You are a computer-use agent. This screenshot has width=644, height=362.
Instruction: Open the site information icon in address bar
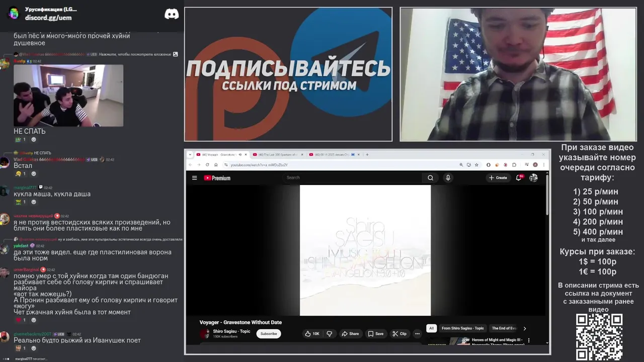tap(226, 164)
